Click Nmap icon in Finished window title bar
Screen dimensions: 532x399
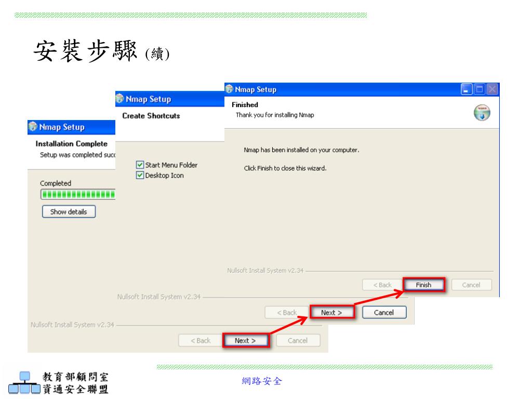click(x=229, y=89)
